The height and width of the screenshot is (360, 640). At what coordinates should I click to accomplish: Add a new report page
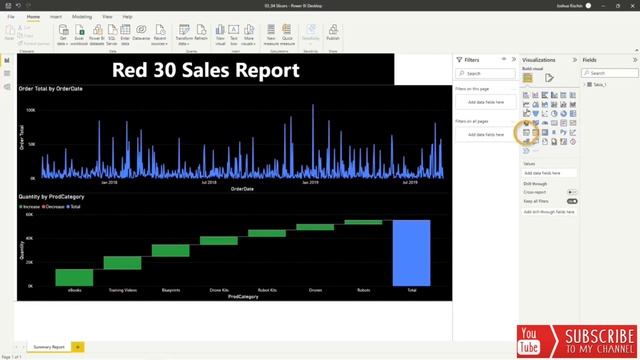(78, 347)
